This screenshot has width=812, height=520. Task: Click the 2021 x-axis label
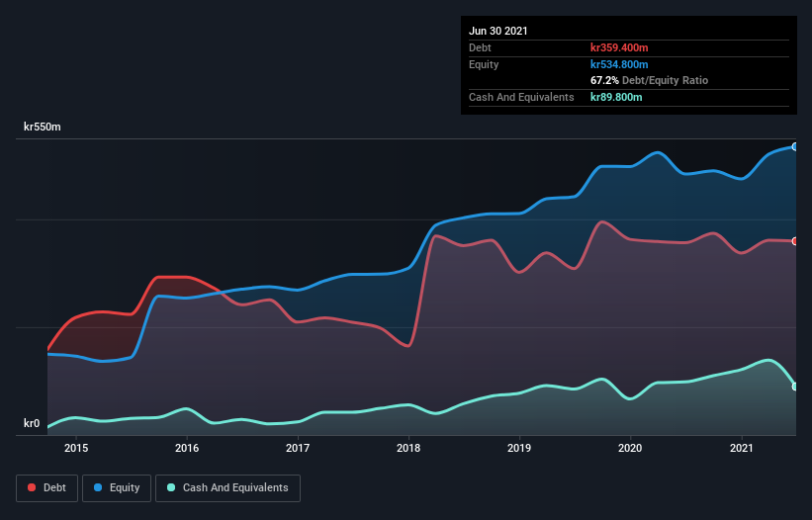tap(741, 448)
